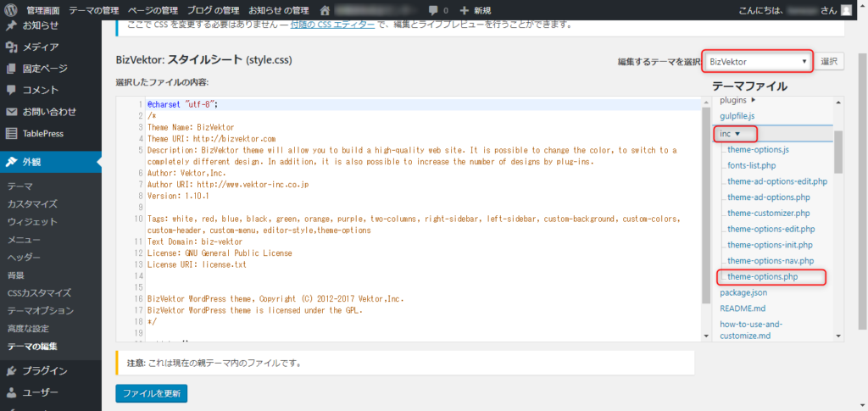Image resolution: width=868 pixels, height=411 pixels.
Task: Open theme-ad-options.php file
Action: pyautogui.click(x=769, y=197)
